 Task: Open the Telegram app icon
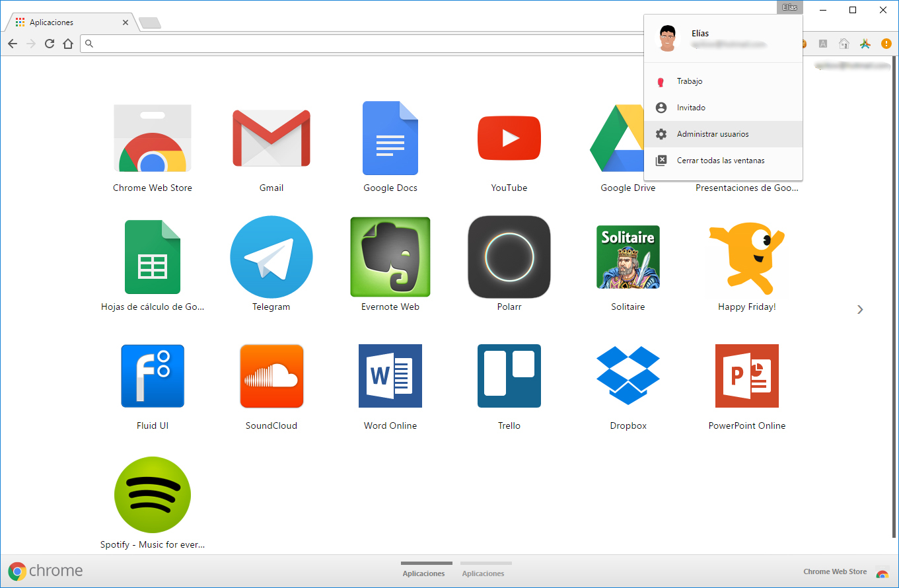(271, 257)
